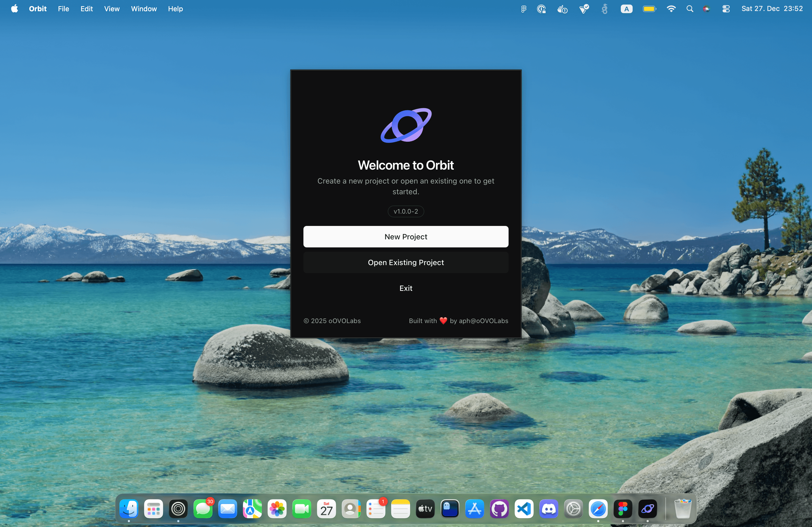Open the View menu
The width and height of the screenshot is (812, 527).
[111, 9]
